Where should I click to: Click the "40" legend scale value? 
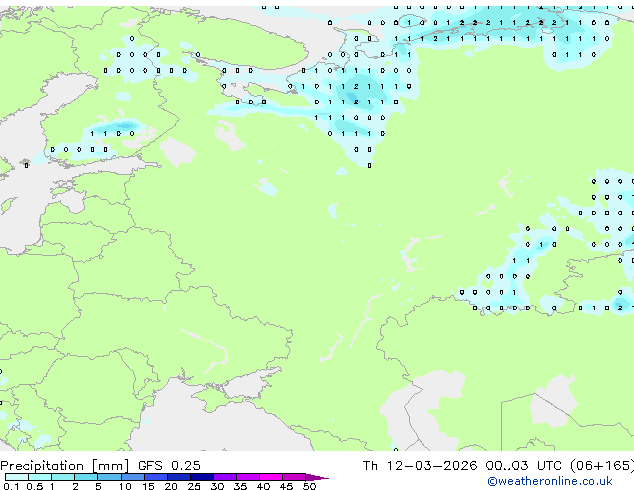coord(264,486)
